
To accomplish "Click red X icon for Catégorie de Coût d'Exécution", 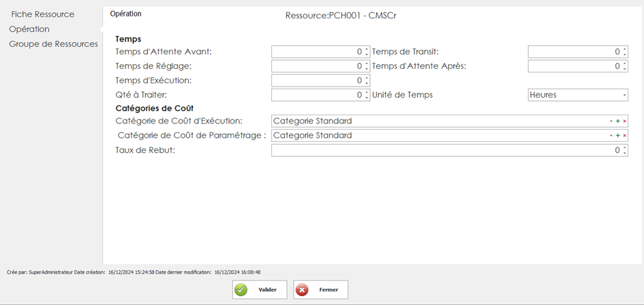I will pyautogui.click(x=624, y=121).
